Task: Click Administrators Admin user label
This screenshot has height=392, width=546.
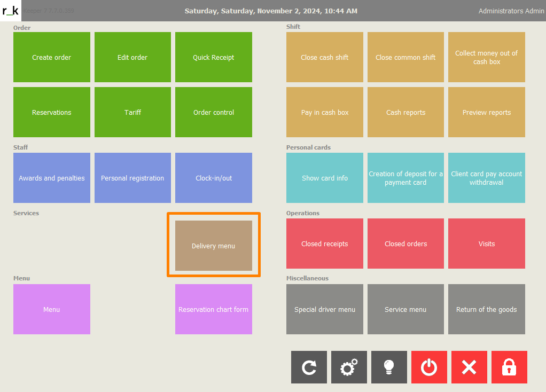Action: tap(511, 11)
